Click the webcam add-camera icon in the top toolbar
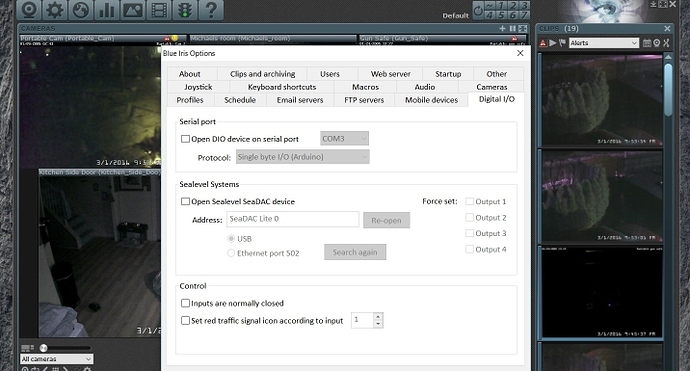This screenshot has height=371, width=690. [29, 10]
